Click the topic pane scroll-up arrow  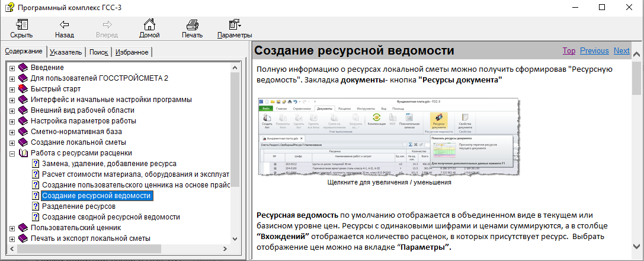pyautogui.click(x=637, y=55)
